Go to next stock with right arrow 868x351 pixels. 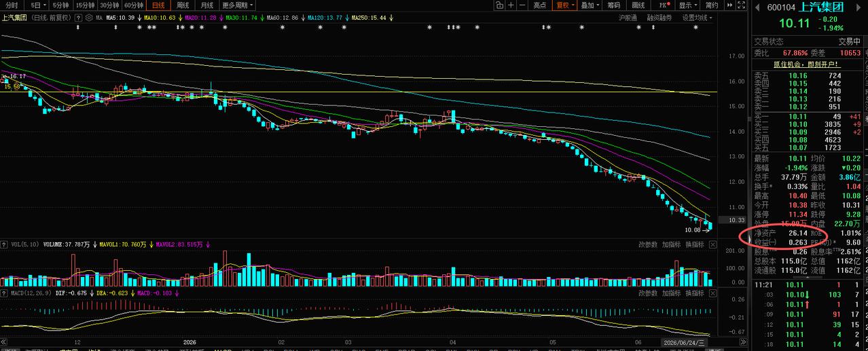tap(859, 7)
